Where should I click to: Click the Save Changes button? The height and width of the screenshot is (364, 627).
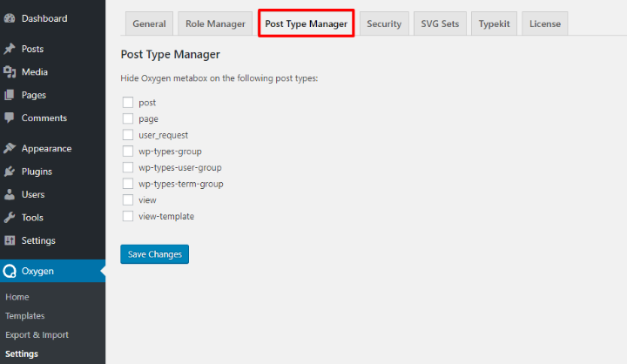(155, 254)
